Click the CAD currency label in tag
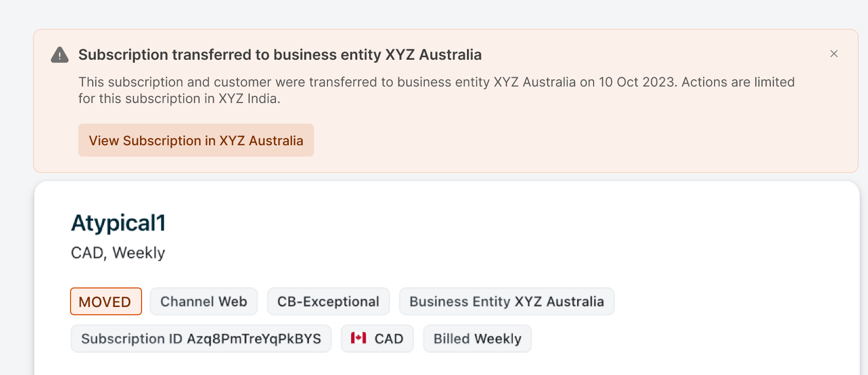 389,339
